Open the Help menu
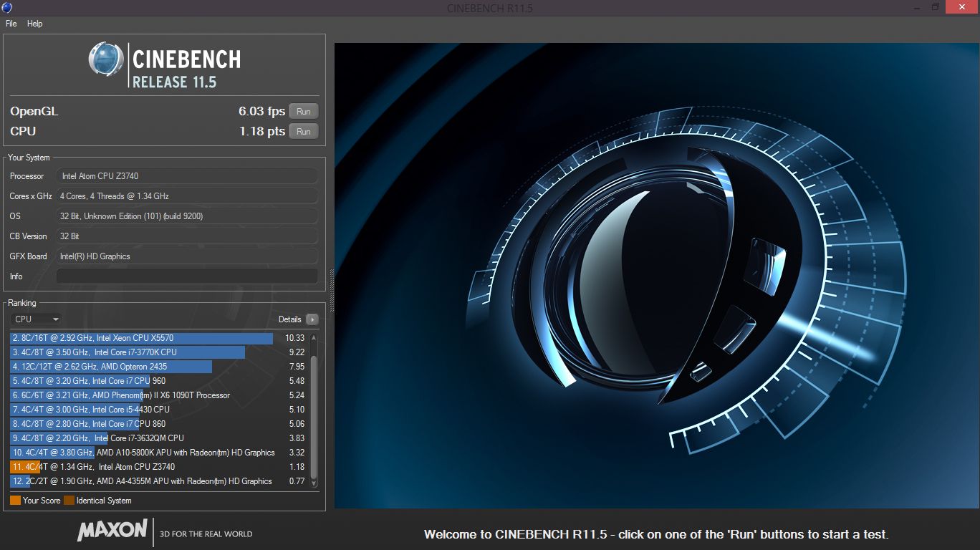Viewport: 980px width, 550px height. [34, 24]
